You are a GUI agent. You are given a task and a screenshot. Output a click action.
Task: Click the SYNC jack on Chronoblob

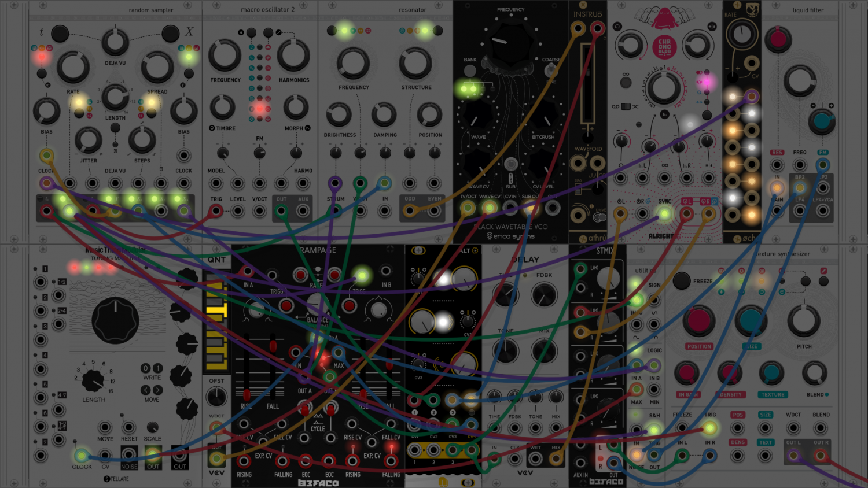click(x=664, y=215)
